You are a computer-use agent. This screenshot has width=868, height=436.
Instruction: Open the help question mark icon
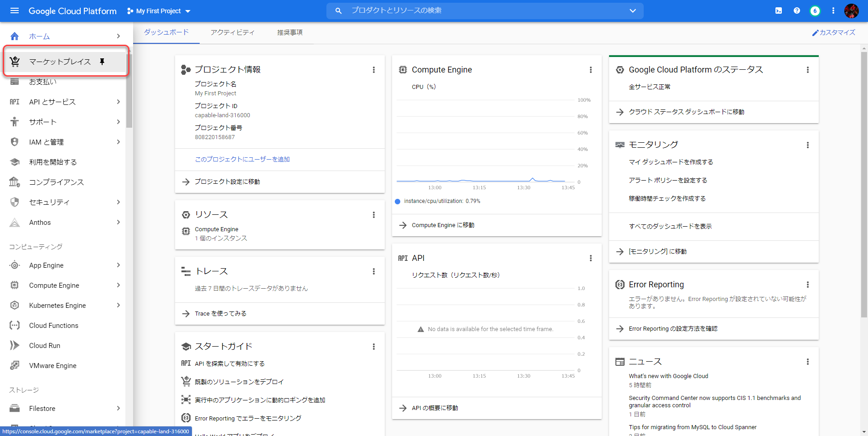[x=797, y=10]
